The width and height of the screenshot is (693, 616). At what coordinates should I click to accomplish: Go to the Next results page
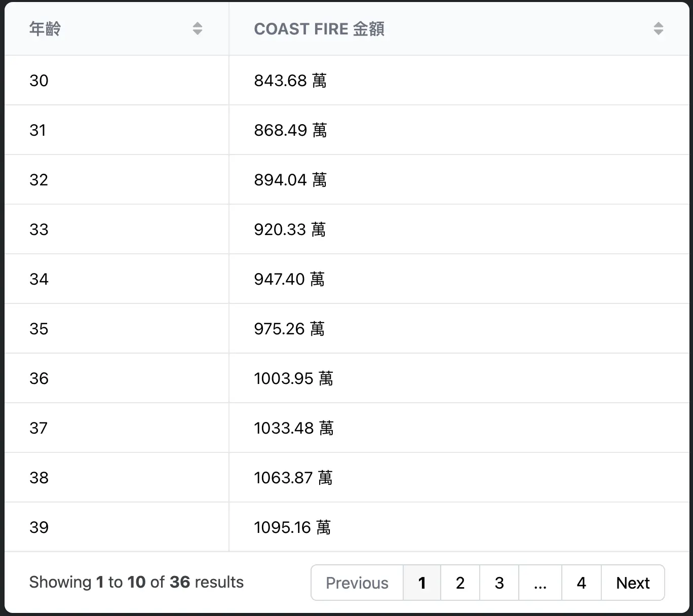[632, 583]
